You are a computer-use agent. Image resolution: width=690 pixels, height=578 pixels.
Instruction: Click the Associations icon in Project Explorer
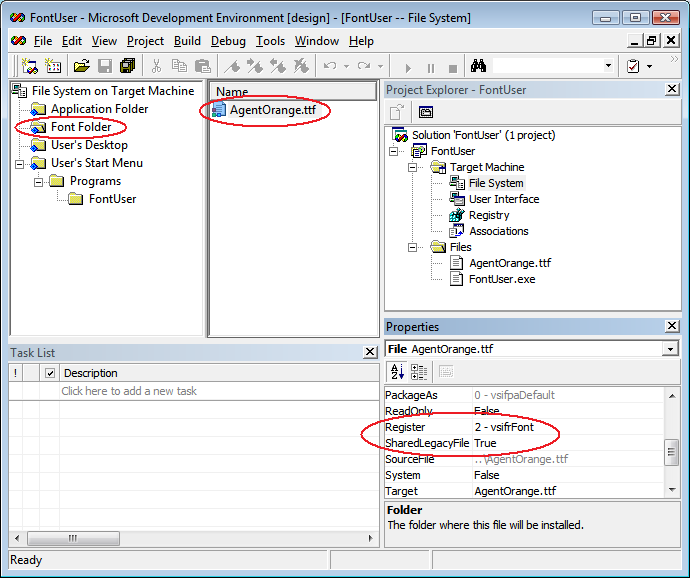point(456,231)
